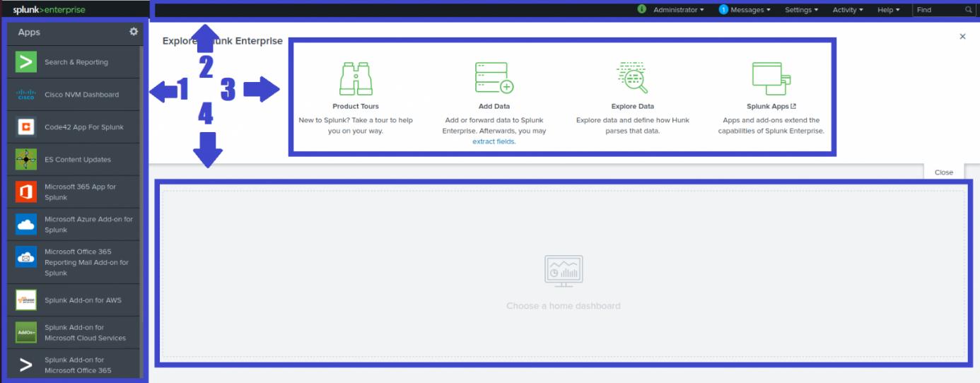The width and height of the screenshot is (980, 383).
Task: Click the Product Tours binoculars icon
Action: pyautogui.click(x=356, y=78)
